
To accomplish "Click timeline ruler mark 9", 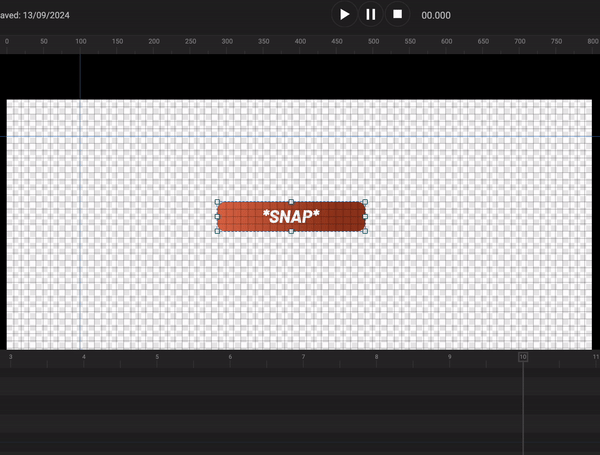I will [450, 357].
